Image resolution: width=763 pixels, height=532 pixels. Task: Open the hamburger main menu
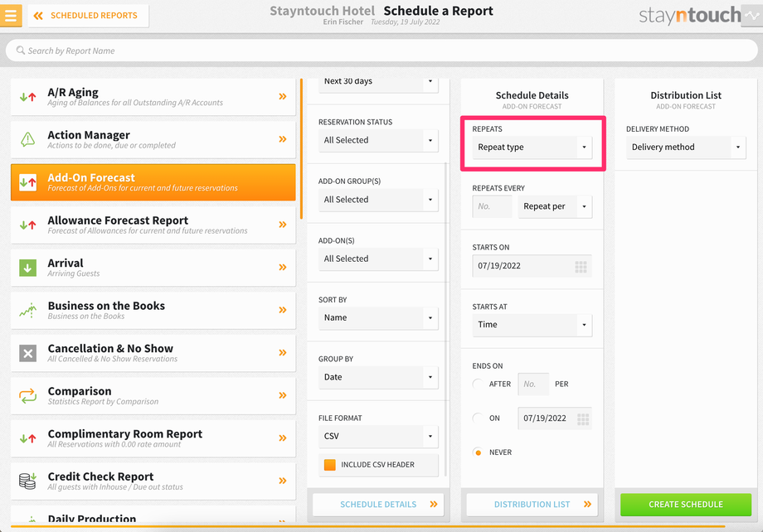pos(11,15)
